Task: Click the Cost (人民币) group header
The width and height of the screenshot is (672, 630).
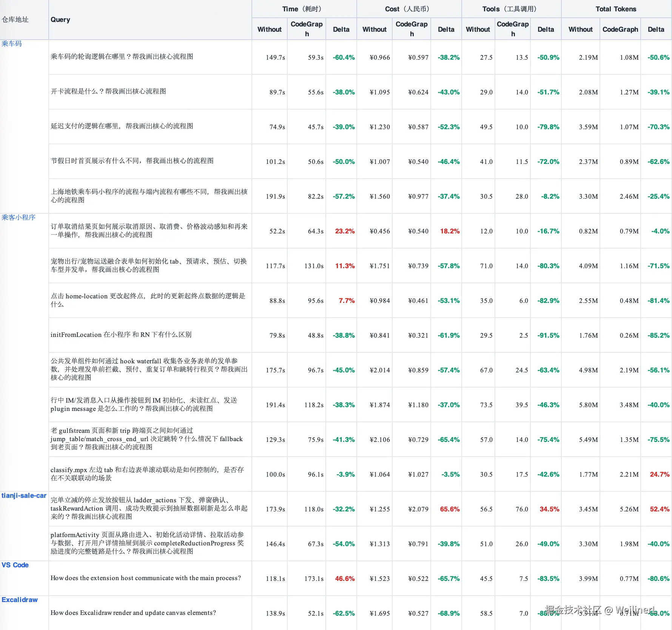Action: coord(409,9)
